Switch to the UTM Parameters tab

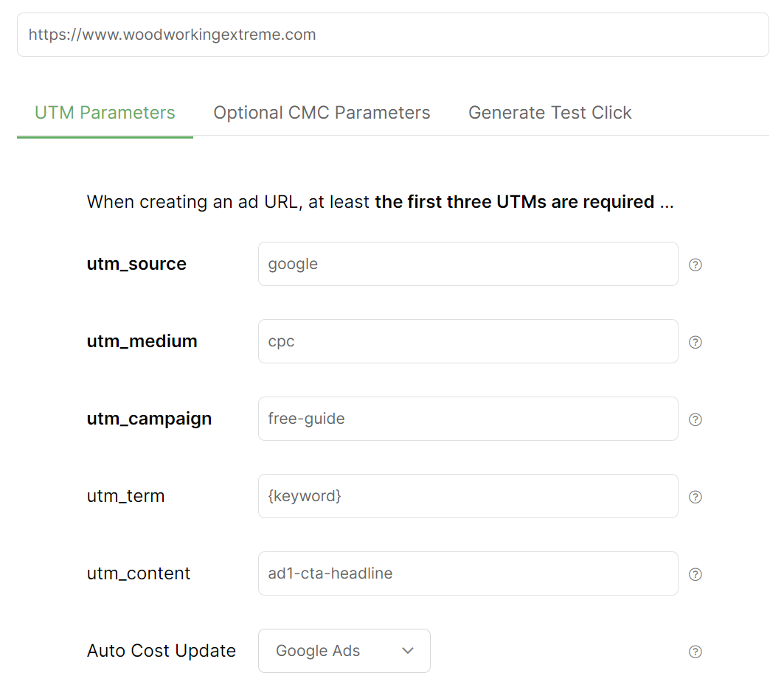coord(105,113)
